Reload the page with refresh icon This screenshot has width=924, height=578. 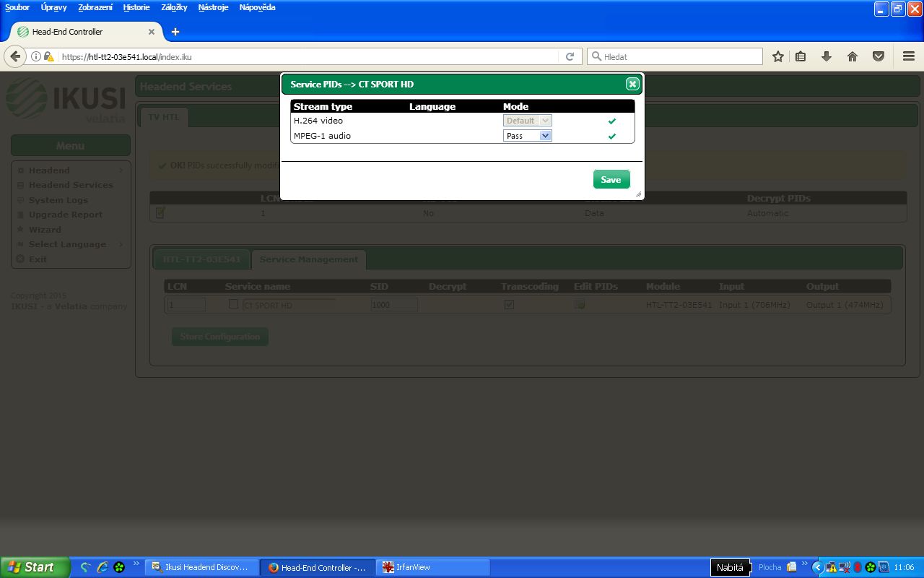[x=570, y=56]
